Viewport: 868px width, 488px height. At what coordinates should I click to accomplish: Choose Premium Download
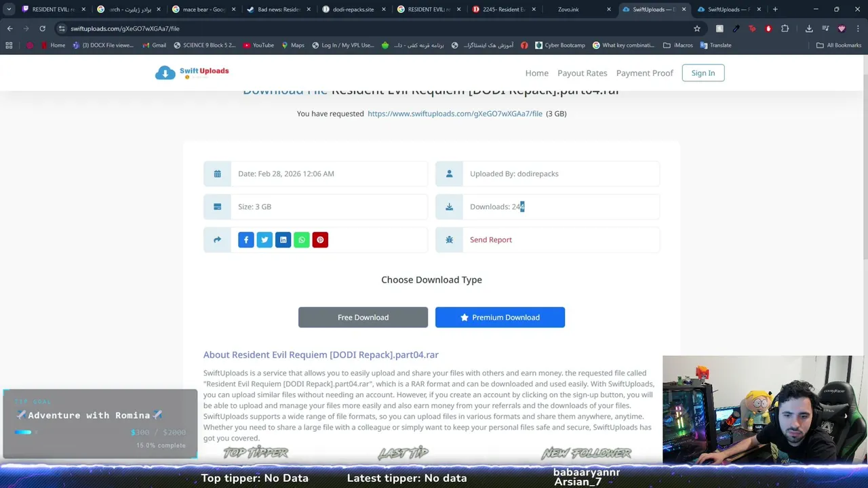(x=500, y=317)
